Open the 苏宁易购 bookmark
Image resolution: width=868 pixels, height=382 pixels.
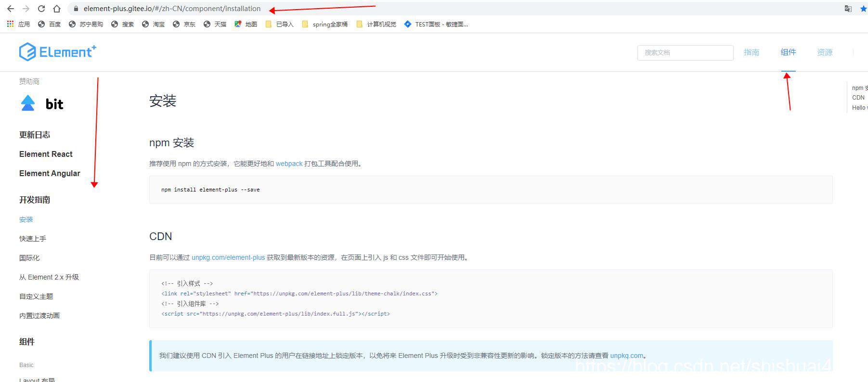[x=86, y=24]
